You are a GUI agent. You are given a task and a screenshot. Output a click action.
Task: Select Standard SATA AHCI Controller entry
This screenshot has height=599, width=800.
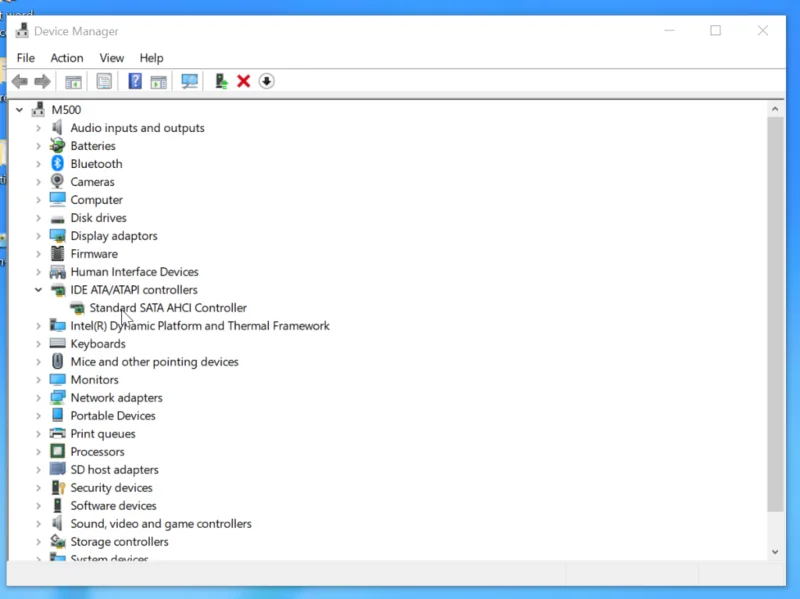168,308
